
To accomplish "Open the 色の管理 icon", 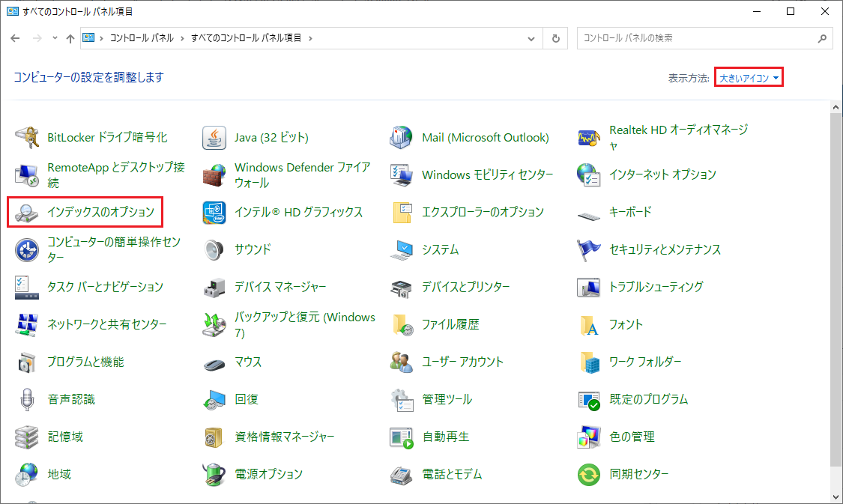I will pyautogui.click(x=589, y=437).
